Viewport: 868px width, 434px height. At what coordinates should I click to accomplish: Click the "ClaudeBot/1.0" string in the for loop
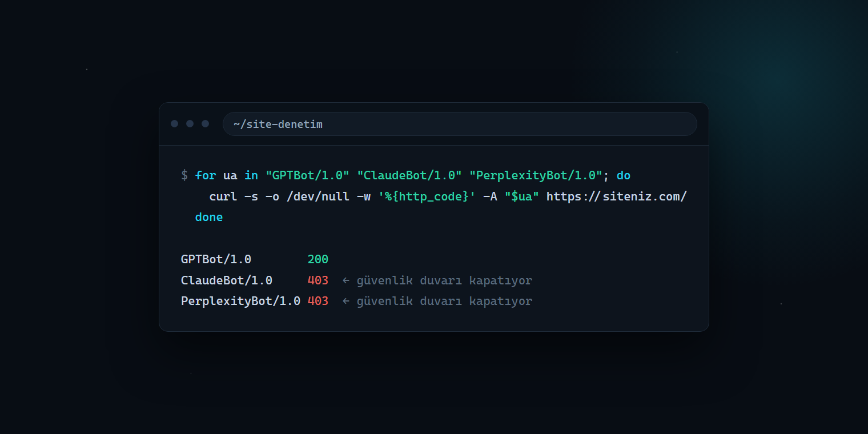coord(409,175)
